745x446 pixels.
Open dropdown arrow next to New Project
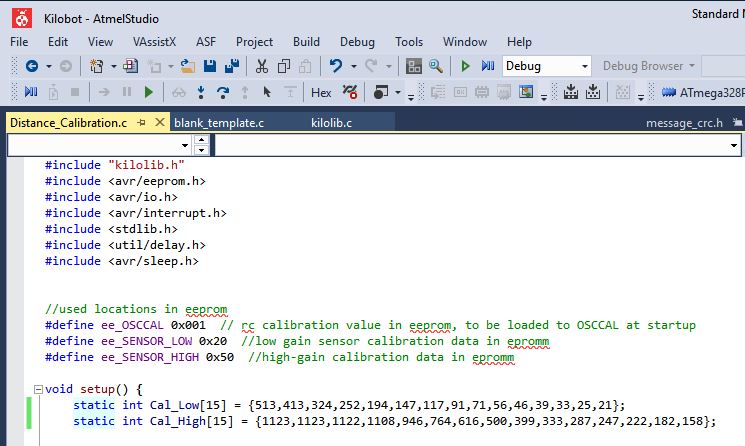(114, 66)
